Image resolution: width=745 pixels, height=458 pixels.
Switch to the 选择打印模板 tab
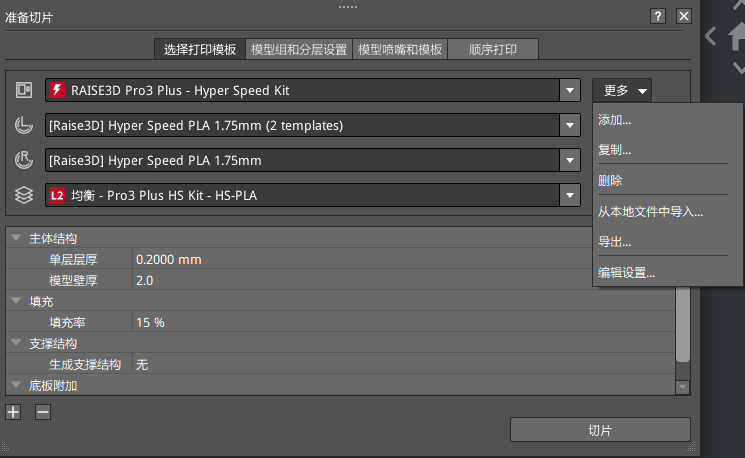click(x=200, y=49)
